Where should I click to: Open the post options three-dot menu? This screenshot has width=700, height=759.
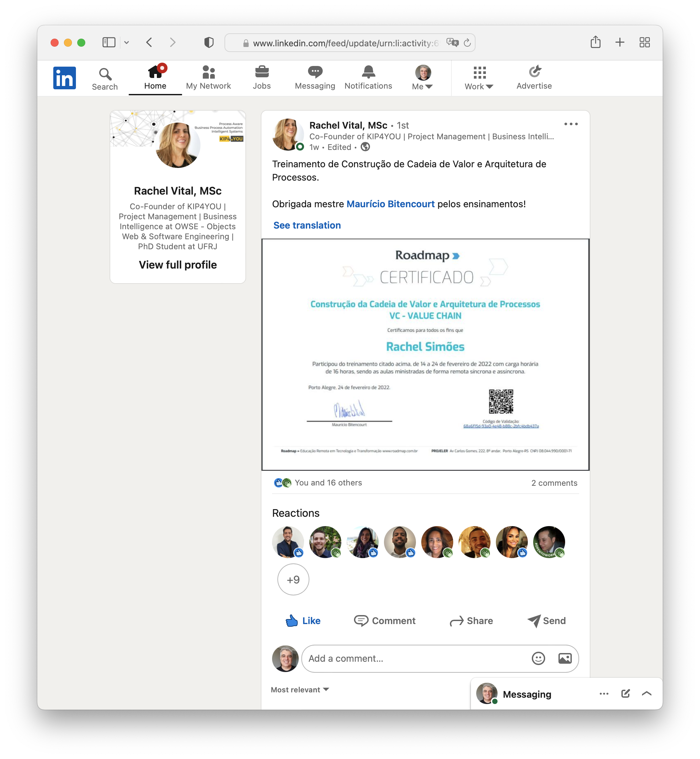tap(571, 124)
